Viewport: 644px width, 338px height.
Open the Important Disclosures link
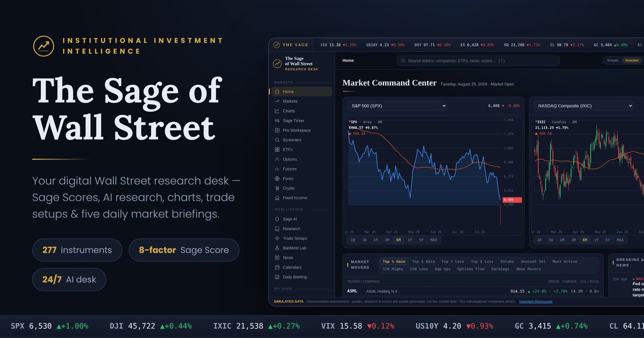click(x=536, y=302)
